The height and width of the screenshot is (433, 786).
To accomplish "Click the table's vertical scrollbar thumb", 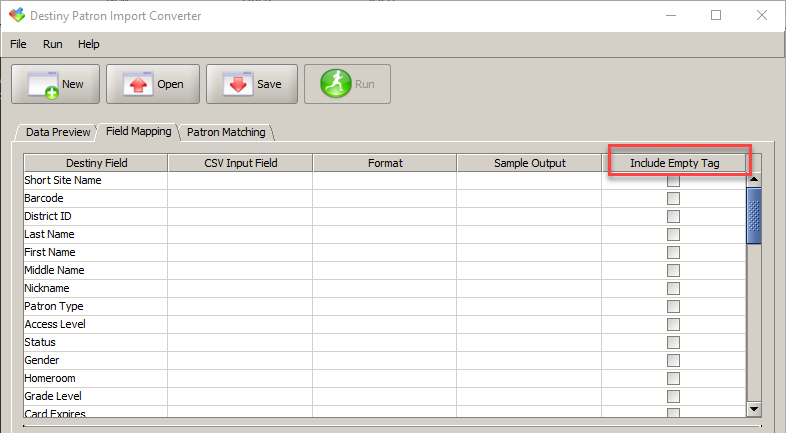I will click(754, 215).
